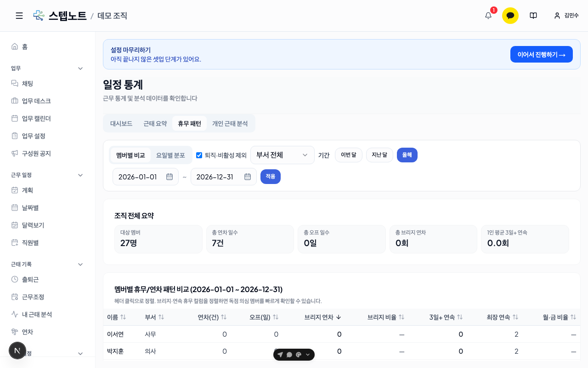Screen dimensions: 588x368
Task: Click the 총 브리지 연차 0회 card
Action: click(x=433, y=239)
